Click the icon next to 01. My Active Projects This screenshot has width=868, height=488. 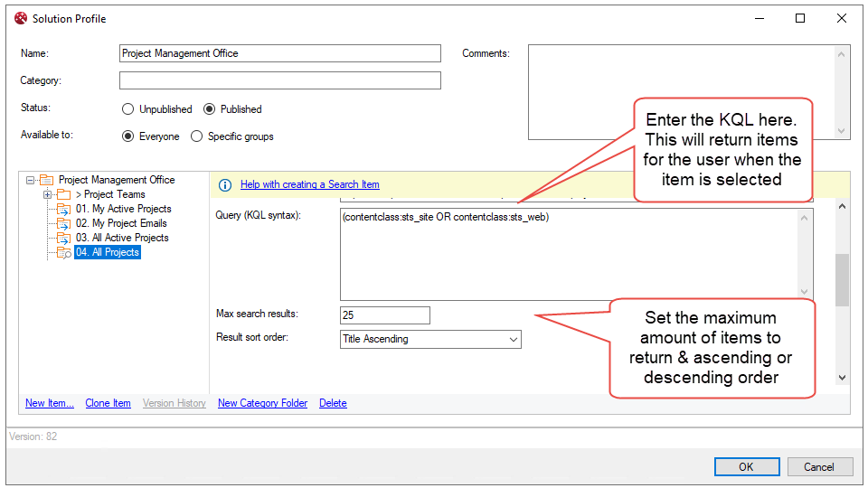[x=63, y=209]
